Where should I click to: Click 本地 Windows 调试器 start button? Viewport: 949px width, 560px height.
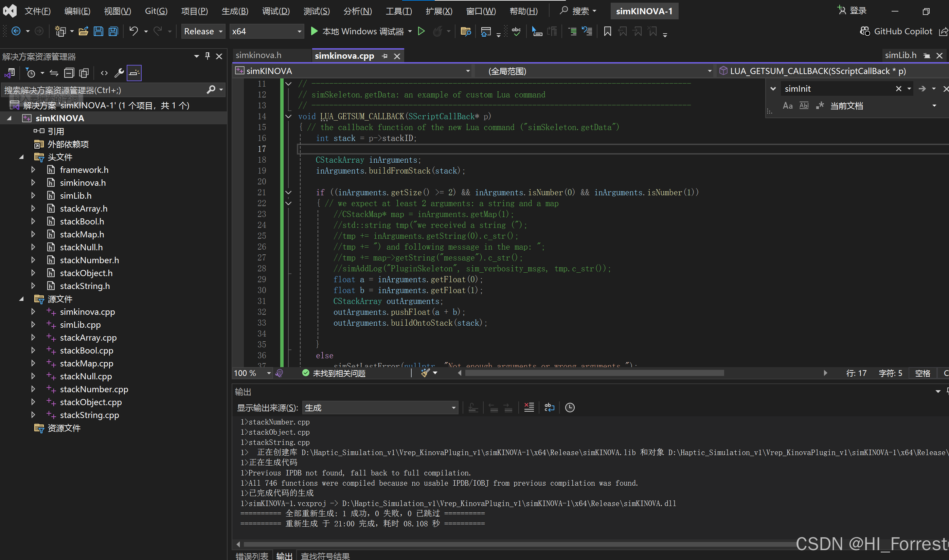point(357,31)
